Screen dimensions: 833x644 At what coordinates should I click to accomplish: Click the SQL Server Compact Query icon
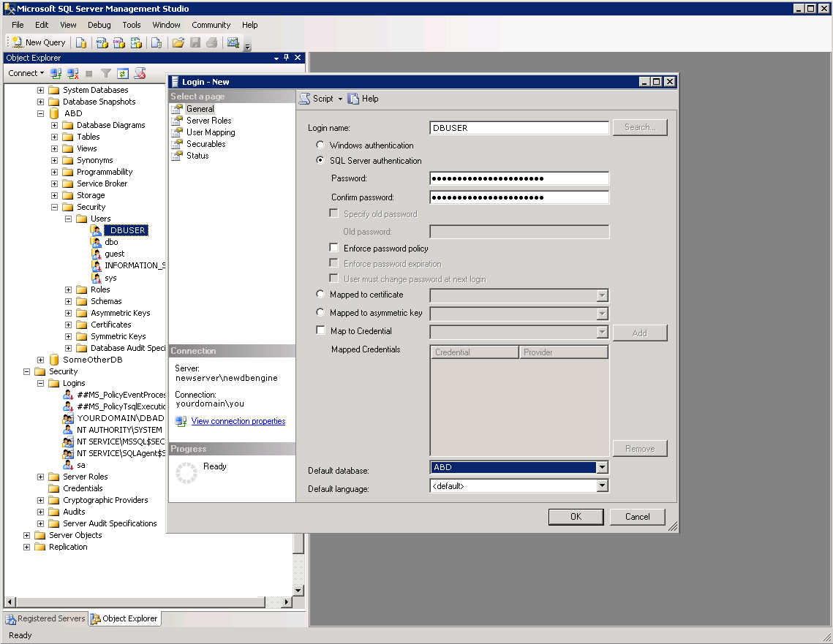point(157,42)
